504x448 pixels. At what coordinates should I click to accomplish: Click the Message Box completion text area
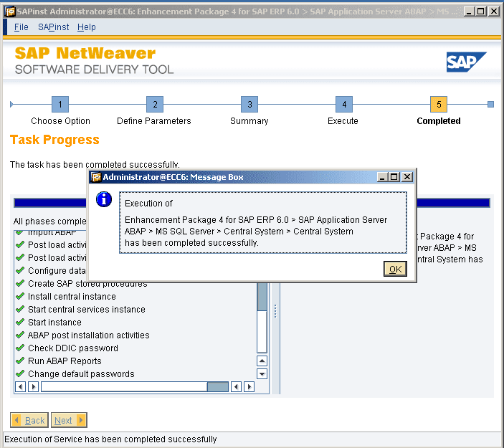[x=263, y=222]
